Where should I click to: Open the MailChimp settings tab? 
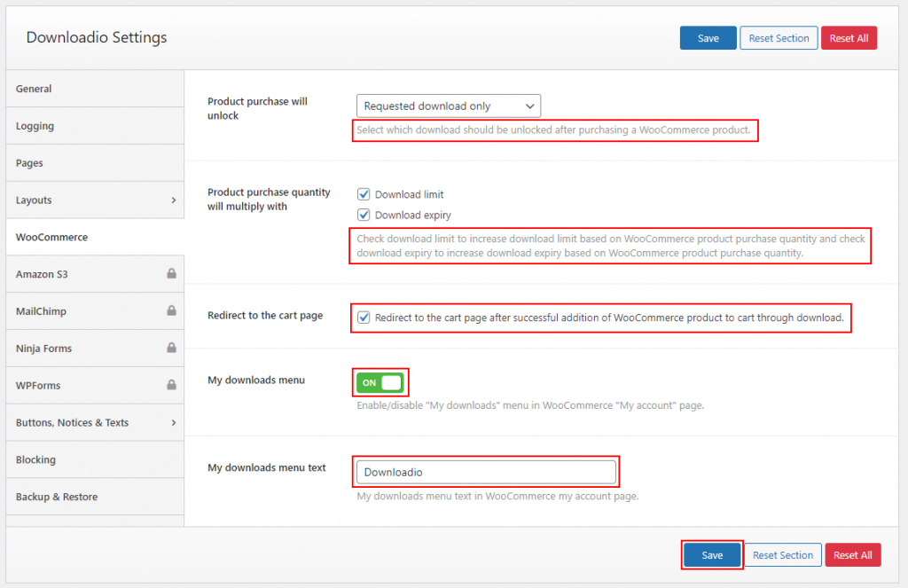95,311
